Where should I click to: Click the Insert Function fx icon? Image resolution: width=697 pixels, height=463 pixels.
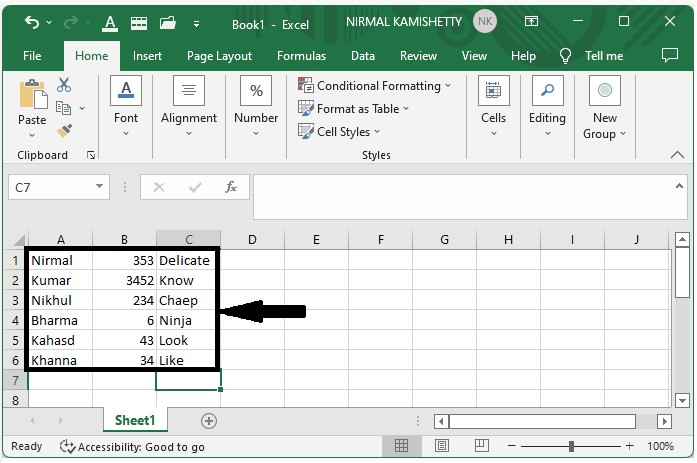click(231, 187)
